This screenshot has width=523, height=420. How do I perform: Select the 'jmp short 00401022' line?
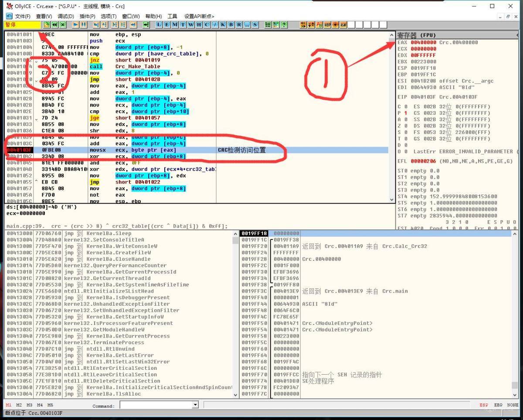point(196,182)
